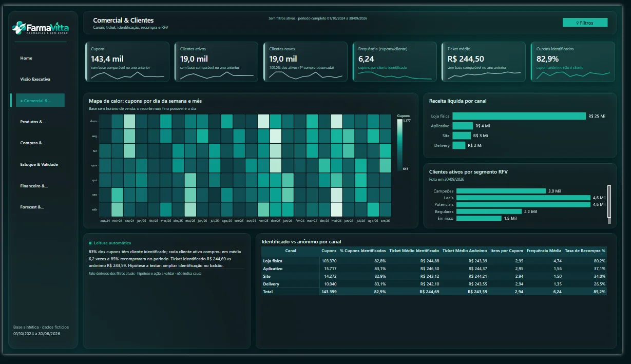Select the Frequência (cupons/cliente) card

point(395,62)
